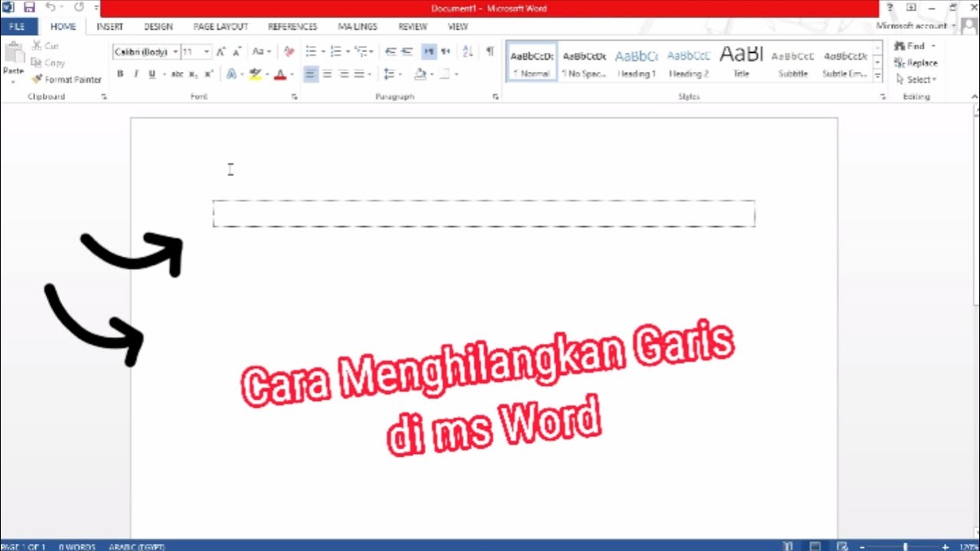Apply the No Spacing style
This screenshot has height=551, width=980.
click(584, 63)
